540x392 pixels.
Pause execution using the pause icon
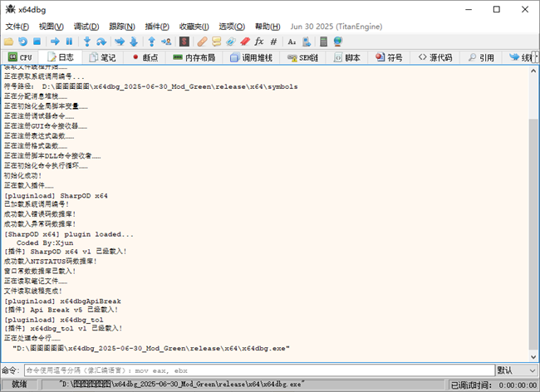69,41
